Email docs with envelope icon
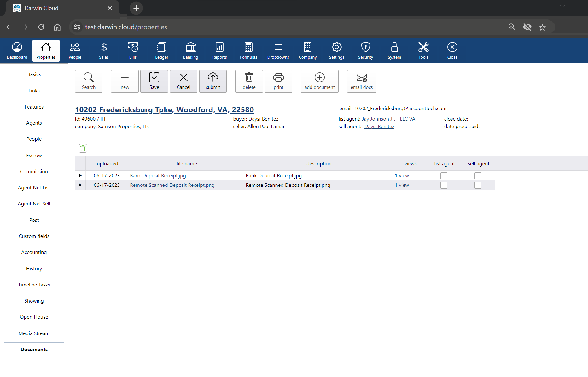This screenshot has width=588, height=377. click(362, 81)
